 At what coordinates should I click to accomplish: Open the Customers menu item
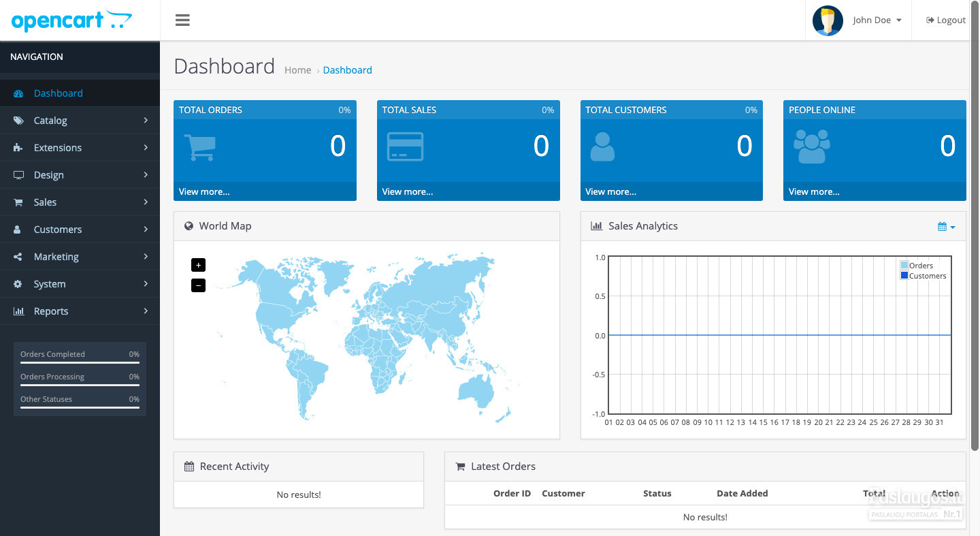point(80,230)
